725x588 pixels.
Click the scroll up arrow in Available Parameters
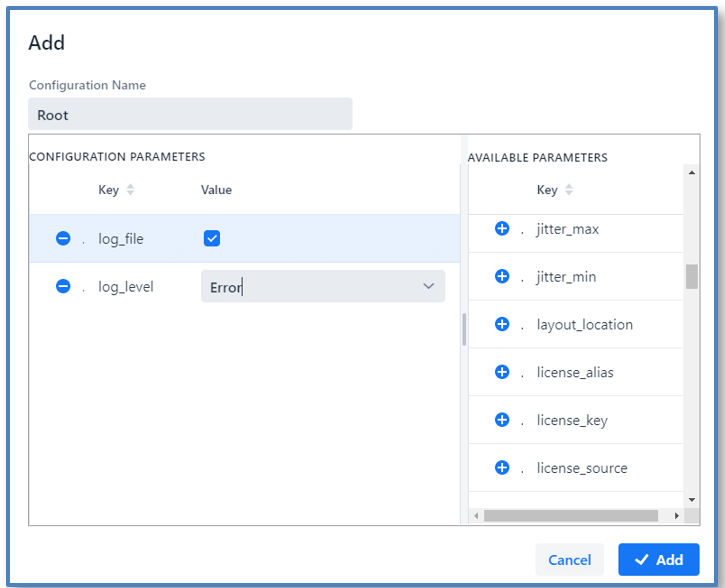692,173
